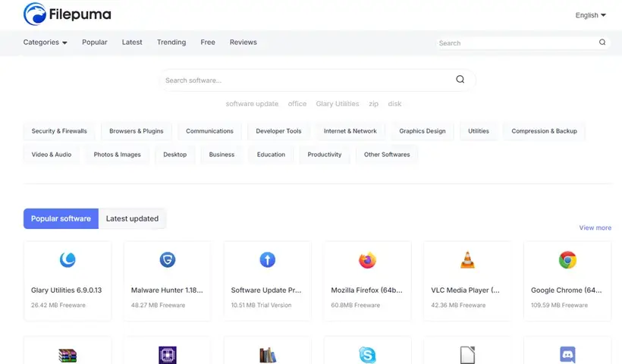622x364 pixels.
Task: Open the blank document icon
Action: click(467, 355)
